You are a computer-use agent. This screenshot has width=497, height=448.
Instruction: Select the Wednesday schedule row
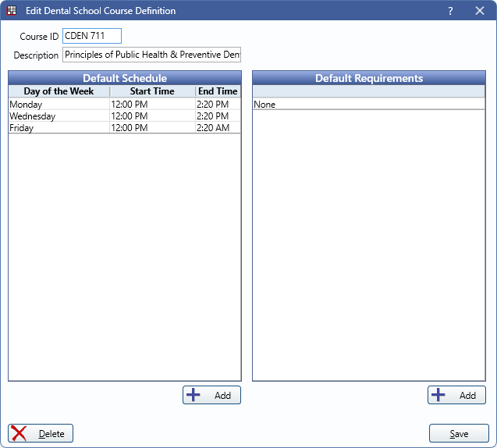(x=59, y=116)
